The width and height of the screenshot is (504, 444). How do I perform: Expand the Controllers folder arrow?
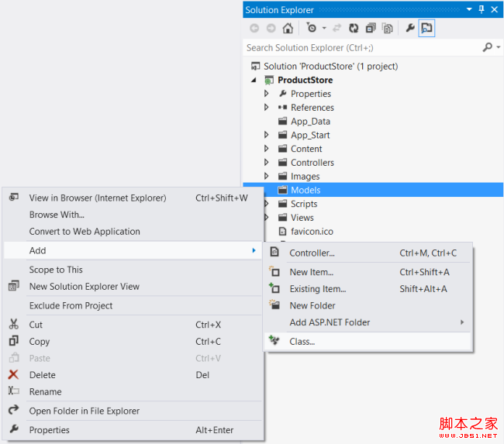(x=267, y=163)
